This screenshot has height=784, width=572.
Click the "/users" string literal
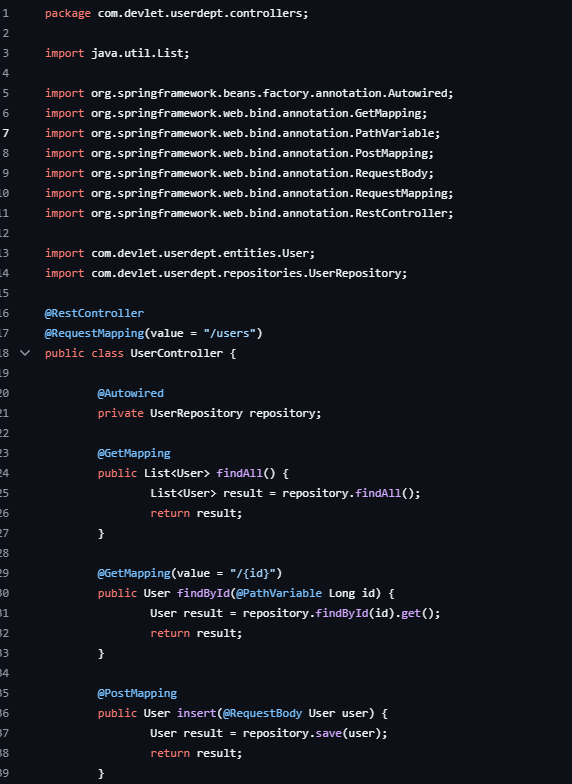pos(230,333)
